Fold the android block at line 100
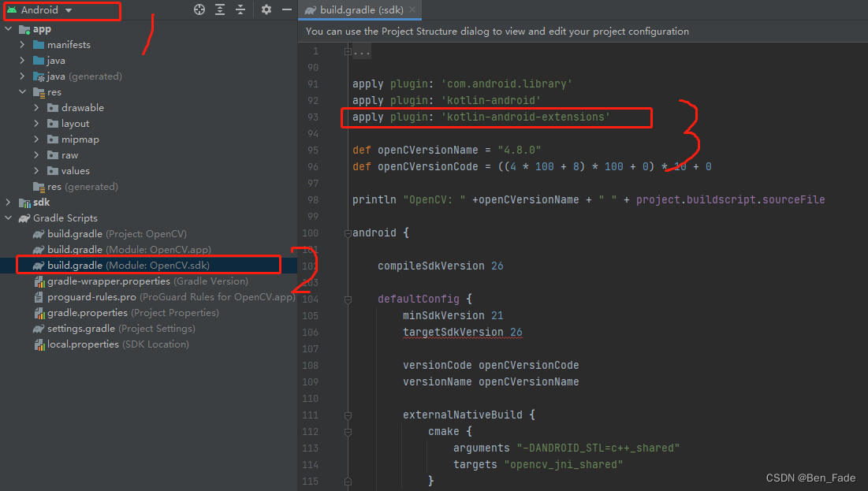The width and height of the screenshot is (868, 491). coord(348,233)
